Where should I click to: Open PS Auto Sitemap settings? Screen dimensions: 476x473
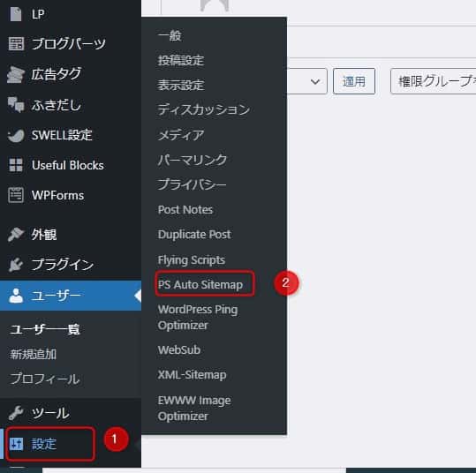point(200,284)
